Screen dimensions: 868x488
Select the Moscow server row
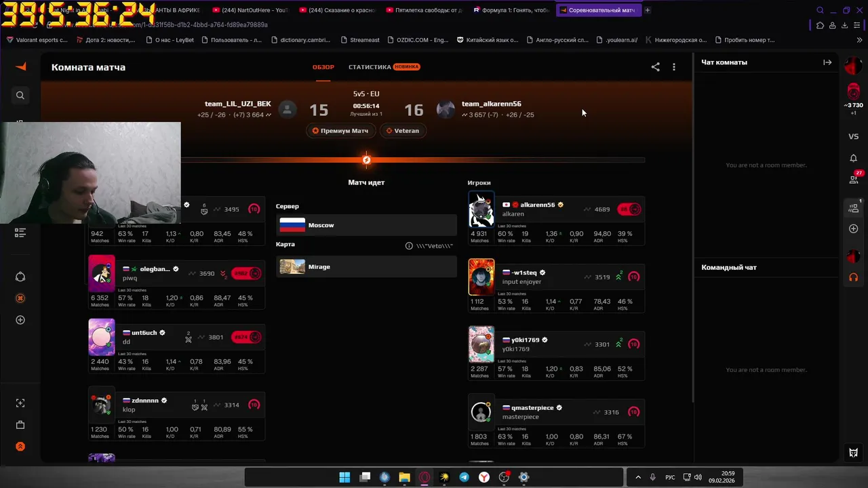pyautogui.click(x=366, y=225)
